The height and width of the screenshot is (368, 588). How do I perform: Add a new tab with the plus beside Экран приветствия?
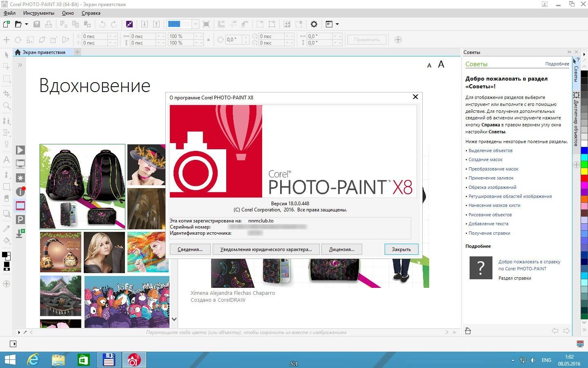(x=77, y=52)
